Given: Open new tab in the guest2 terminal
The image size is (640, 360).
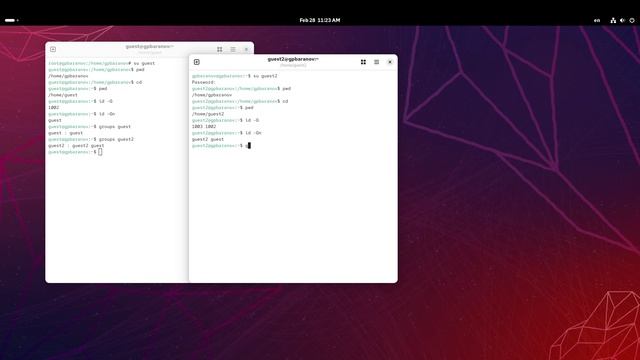Looking at the screenshot, I should coord(197,62).
